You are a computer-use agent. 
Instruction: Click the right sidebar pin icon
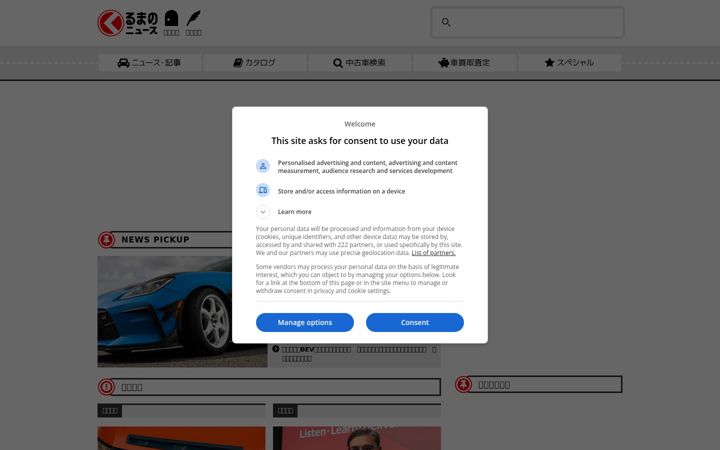(463, 384)
